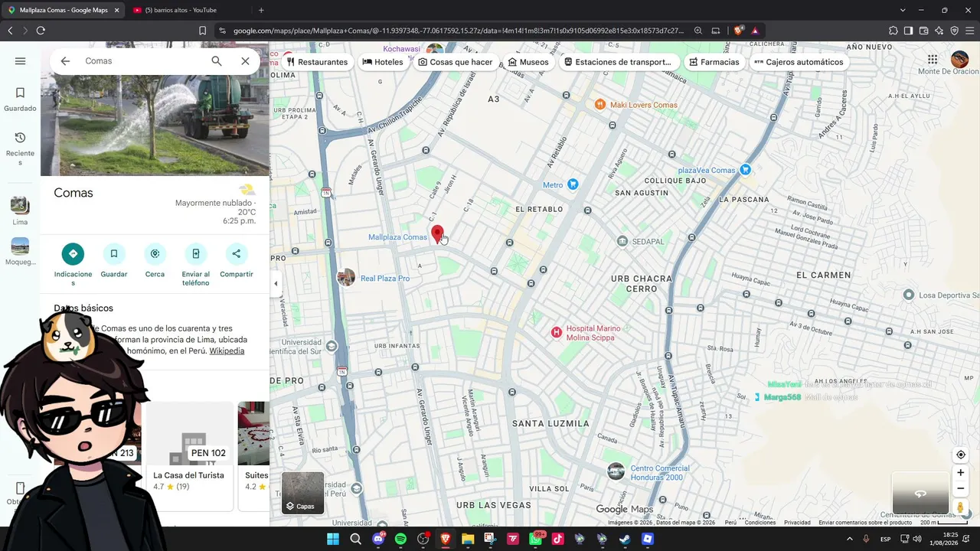The image size is (980, 551).
Task: Open Guardado saved places in sidebar
Action: [20, 99]
